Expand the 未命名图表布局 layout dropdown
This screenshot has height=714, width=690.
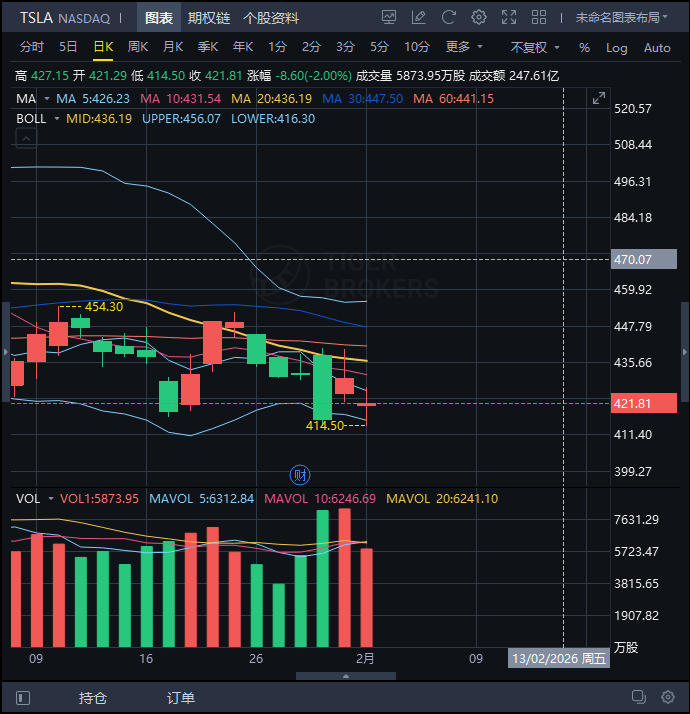(623, 18)
